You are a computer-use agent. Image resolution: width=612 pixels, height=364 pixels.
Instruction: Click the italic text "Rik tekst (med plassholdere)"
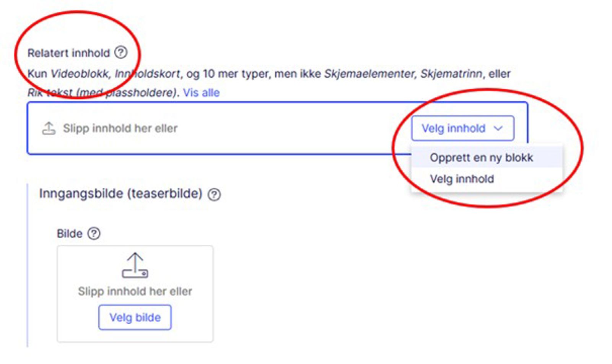tap(102, 93)
